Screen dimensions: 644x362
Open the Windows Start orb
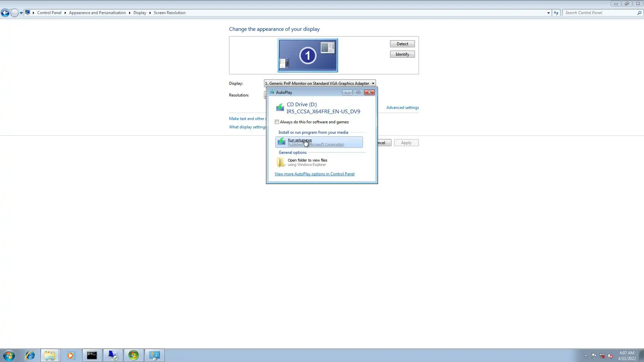click(x=9, y=355)
